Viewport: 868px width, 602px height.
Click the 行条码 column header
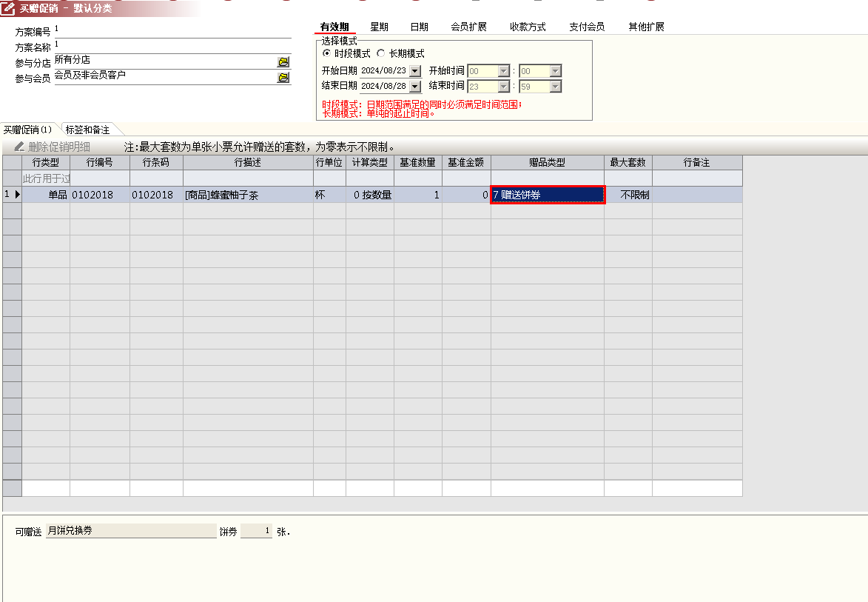pyautogui.click(x=156, y=162)
